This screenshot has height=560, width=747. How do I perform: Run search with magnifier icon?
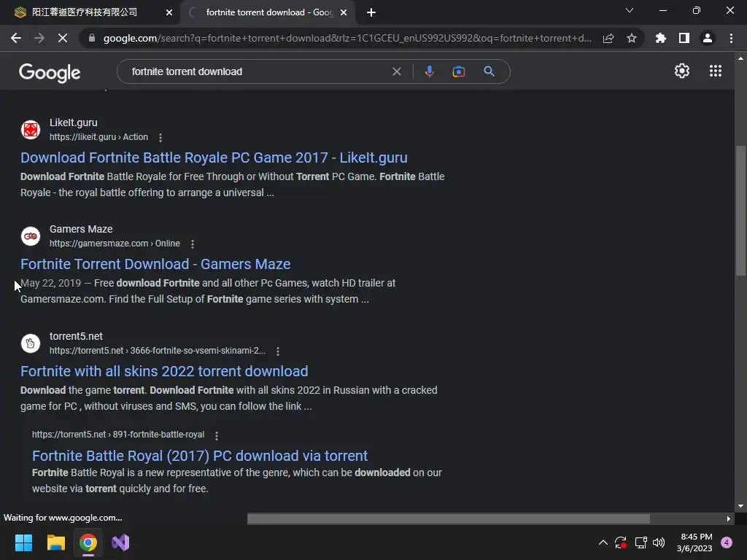pos(489,71)
